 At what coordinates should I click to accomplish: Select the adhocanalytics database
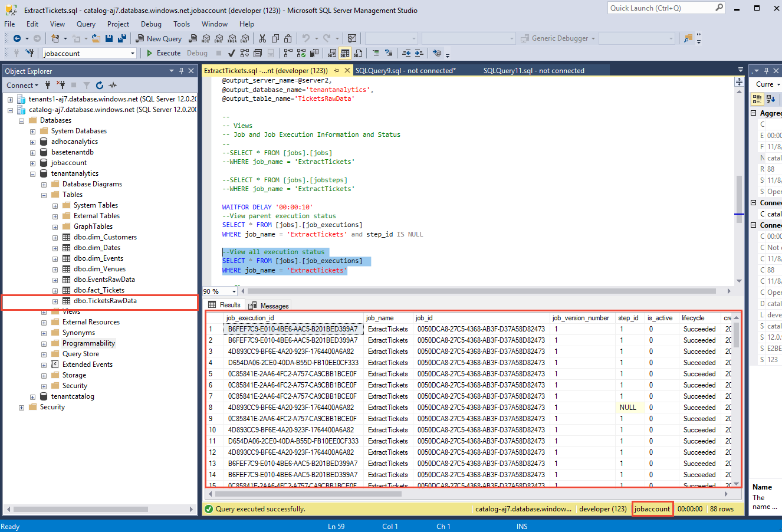pos(74,142)
